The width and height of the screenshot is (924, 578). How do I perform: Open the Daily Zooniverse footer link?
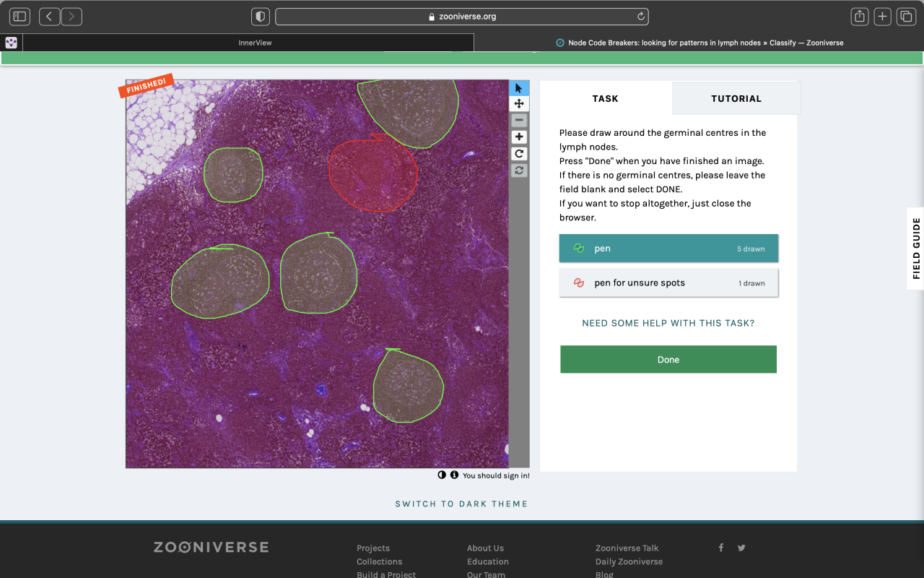point(629,561)
